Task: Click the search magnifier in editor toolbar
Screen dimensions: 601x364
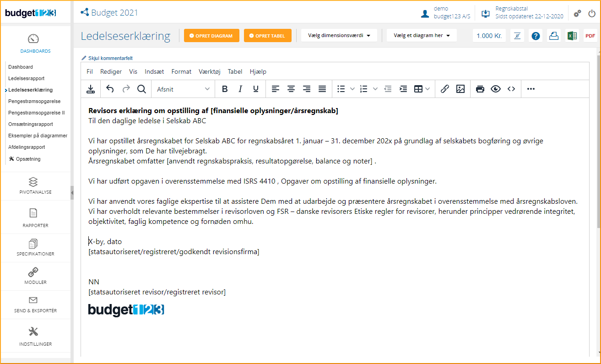Action: coord(141,89)
